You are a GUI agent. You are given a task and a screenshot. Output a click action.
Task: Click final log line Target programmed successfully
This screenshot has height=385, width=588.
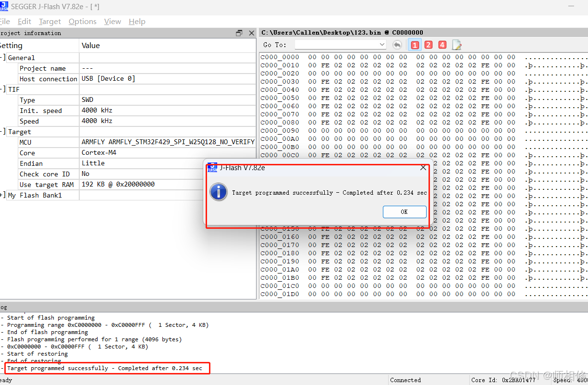(x=105, y=368)
